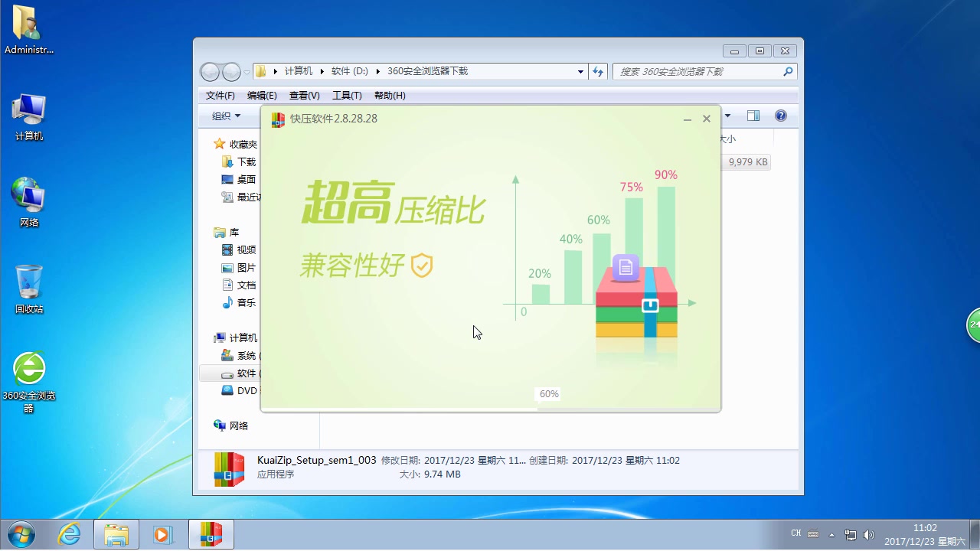The image size is (980, 551).
Task: Open the media player taskbar icon
Action: pyautogui.click(x=163, y=534)
